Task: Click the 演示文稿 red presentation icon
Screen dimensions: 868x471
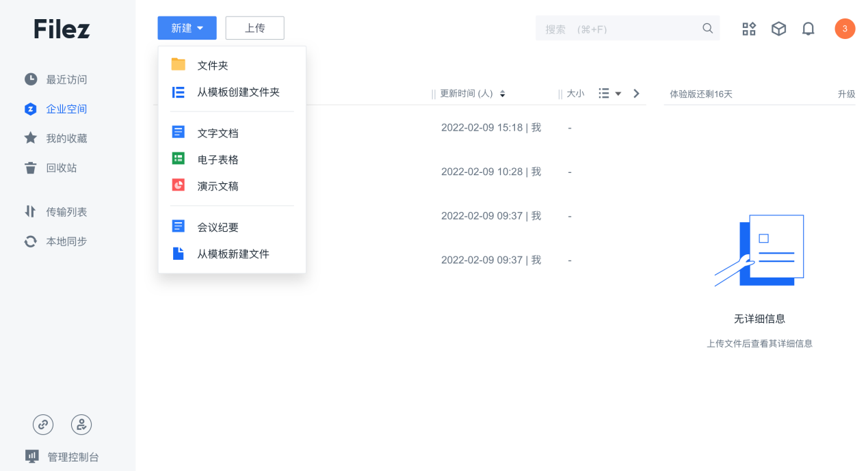Action: (179, 185)
